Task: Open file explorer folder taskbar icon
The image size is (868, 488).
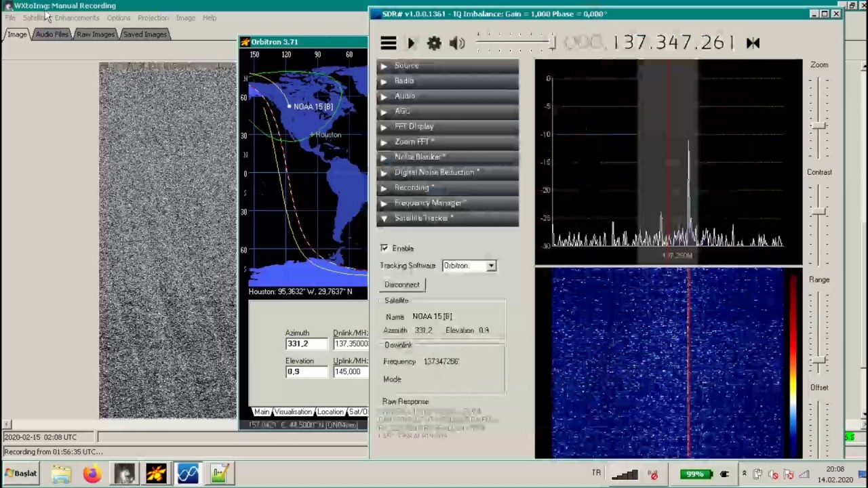Action: [61, 473]
